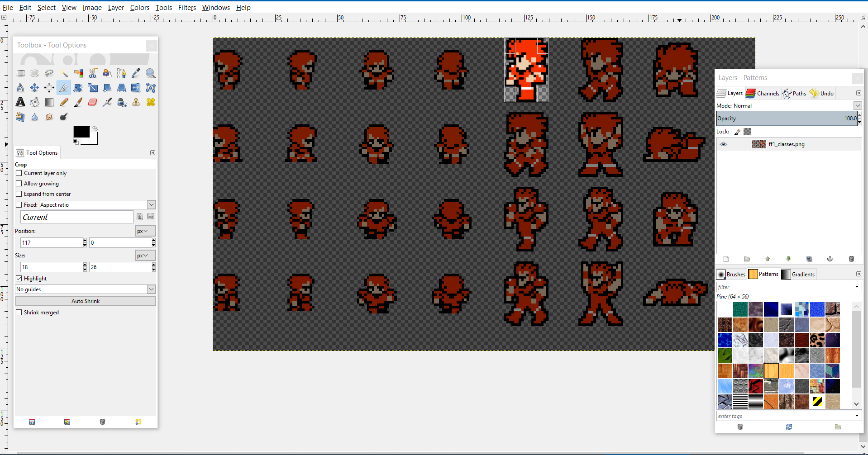868x455 pixels.
Task: Adjust the layer Opacity slider
Action: pyautogui.click(x=787, y=118)
